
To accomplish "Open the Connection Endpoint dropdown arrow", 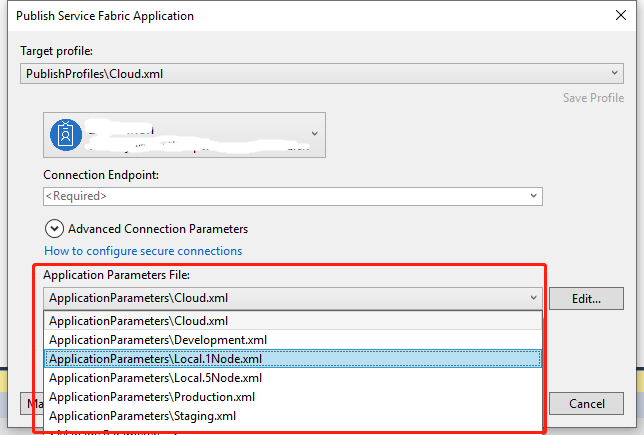I will (534, 196).
